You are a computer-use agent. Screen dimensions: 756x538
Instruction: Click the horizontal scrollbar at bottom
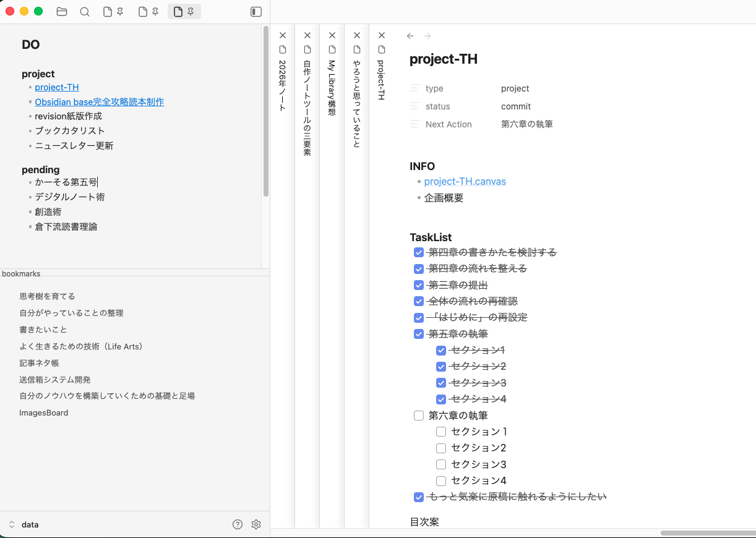tap(707, 533)
